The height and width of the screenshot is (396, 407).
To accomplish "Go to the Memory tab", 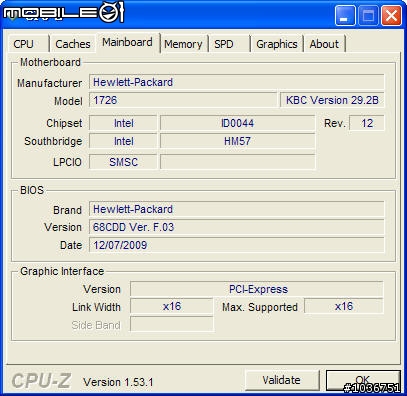I will [183, 44].
